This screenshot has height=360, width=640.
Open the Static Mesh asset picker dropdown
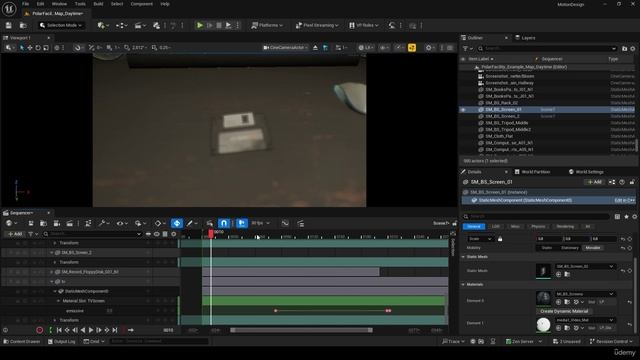click(585, 267)
